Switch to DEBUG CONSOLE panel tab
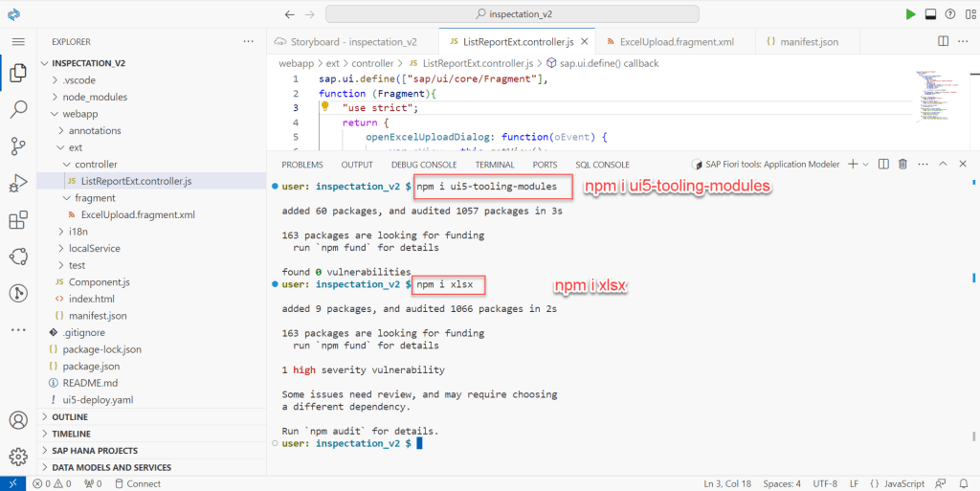 (x=423, y=165)
